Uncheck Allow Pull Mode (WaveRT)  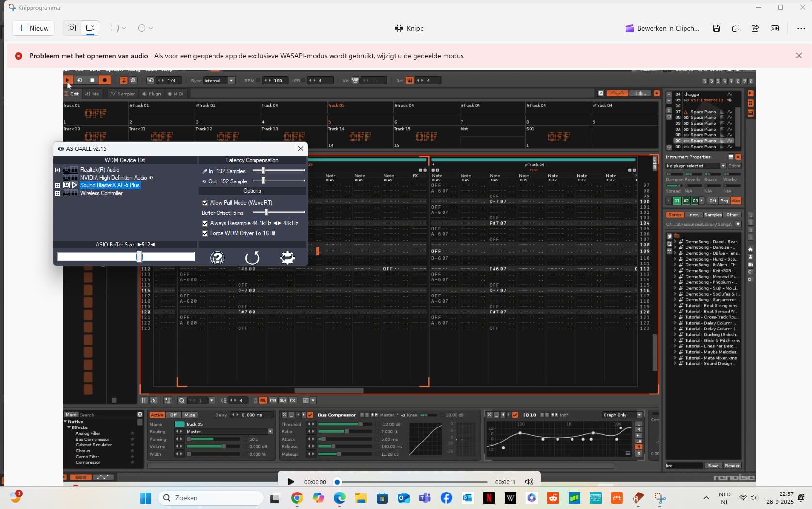pyautogui.click(x=205, y=203)
